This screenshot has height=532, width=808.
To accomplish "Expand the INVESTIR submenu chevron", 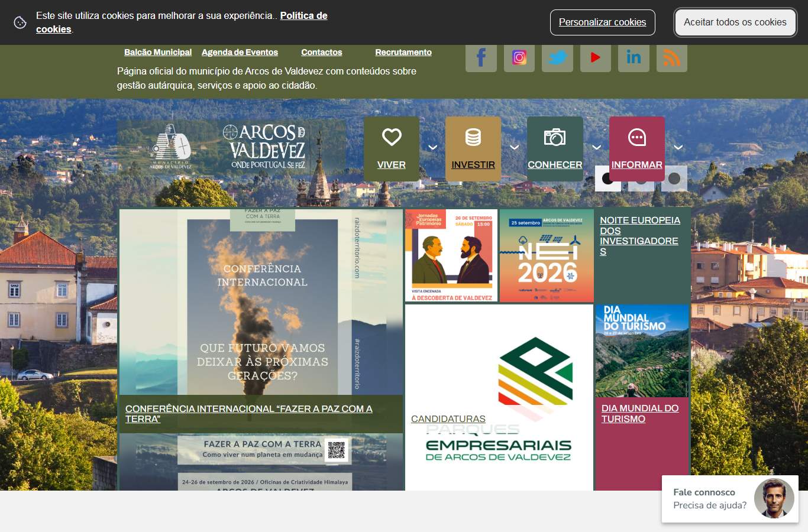I will pyautogui.click(x=515, y=148).
